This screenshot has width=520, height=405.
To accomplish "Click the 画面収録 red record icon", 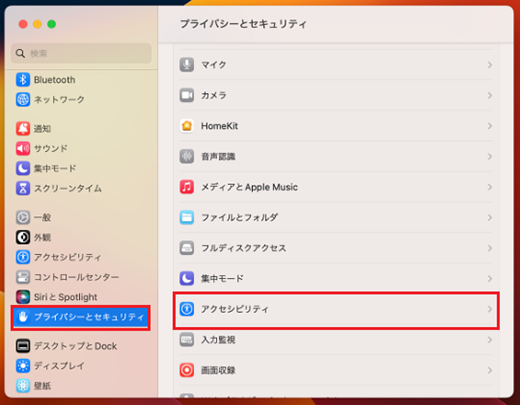I will coord(187,370).
